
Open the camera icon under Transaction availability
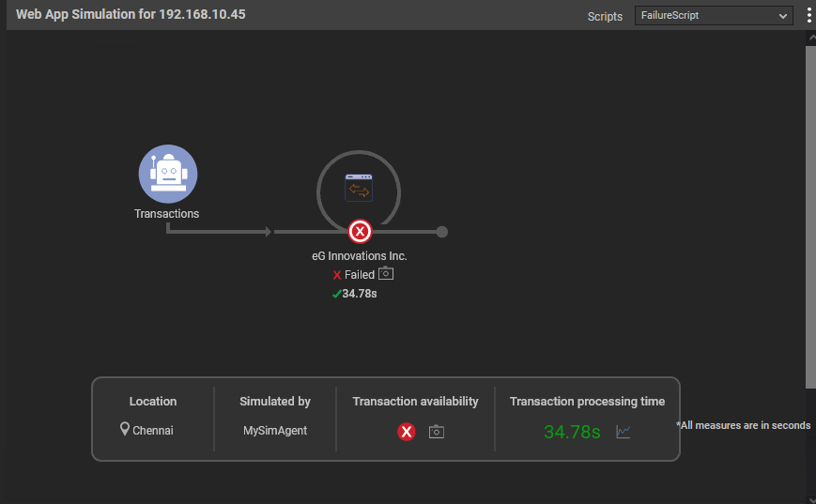436,432
